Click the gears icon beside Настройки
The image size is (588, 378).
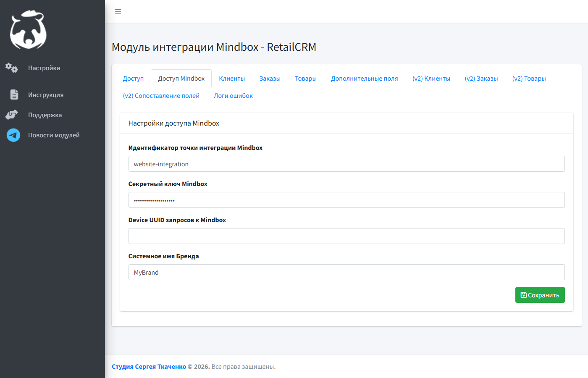point(12,68)
